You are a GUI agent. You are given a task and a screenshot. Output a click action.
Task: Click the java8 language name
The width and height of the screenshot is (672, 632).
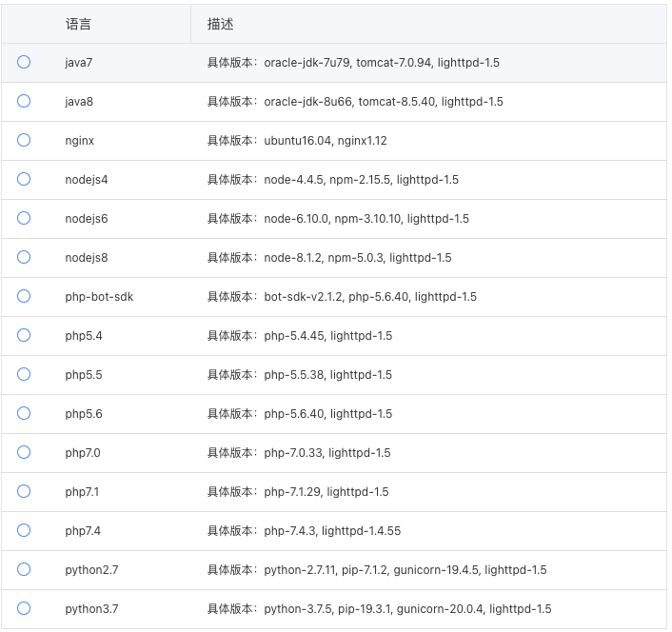click(x=79, y=102)
